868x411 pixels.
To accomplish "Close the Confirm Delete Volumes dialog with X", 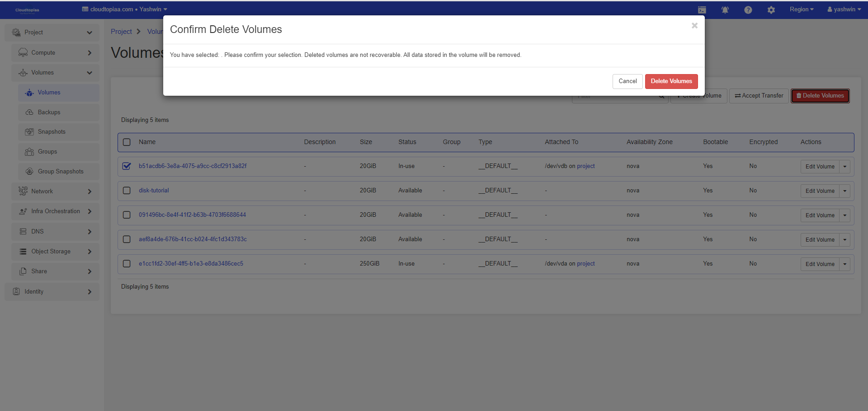I will coord(694,26).
